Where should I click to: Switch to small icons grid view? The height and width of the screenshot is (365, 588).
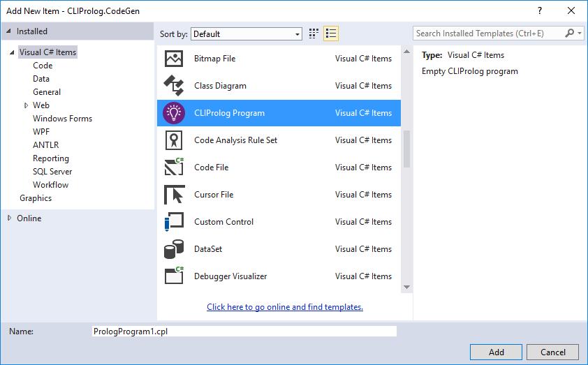(x=314, y=33)
